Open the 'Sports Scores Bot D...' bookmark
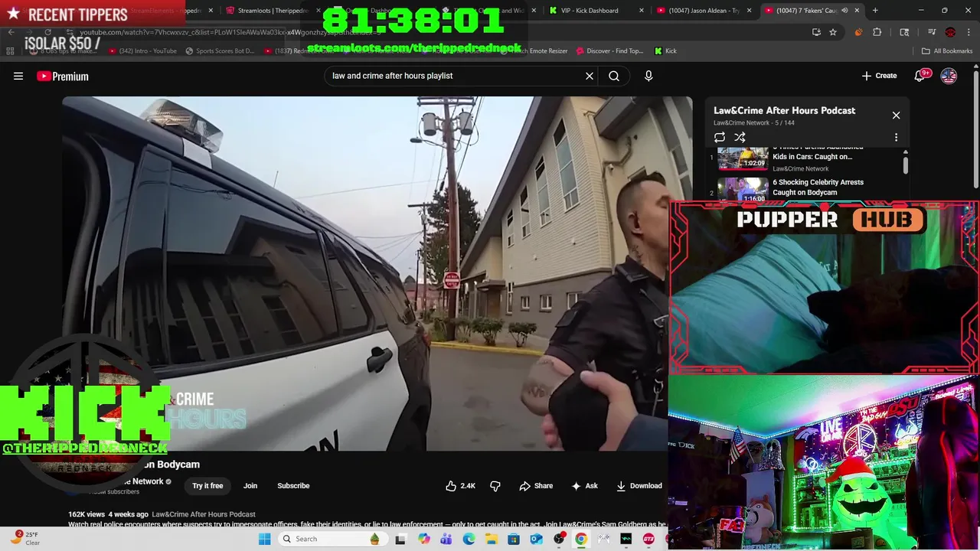Viewport: 980px width, 551px height. 220,51
